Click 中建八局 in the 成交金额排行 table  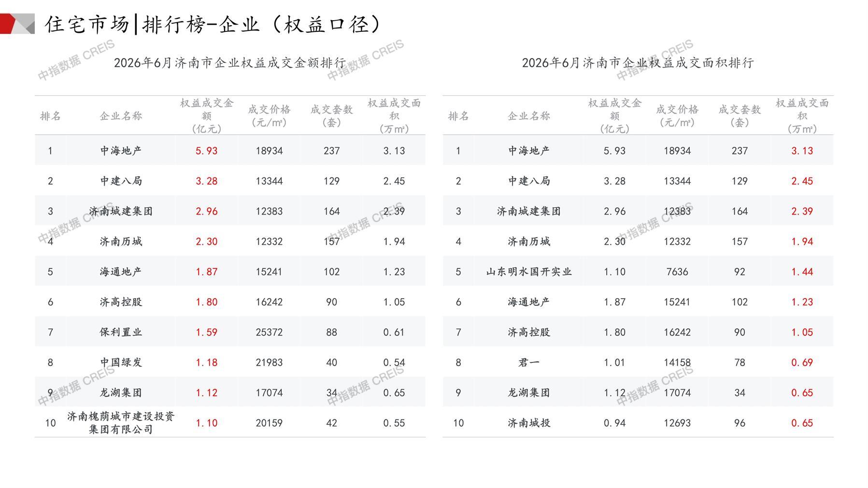[121, 181]
